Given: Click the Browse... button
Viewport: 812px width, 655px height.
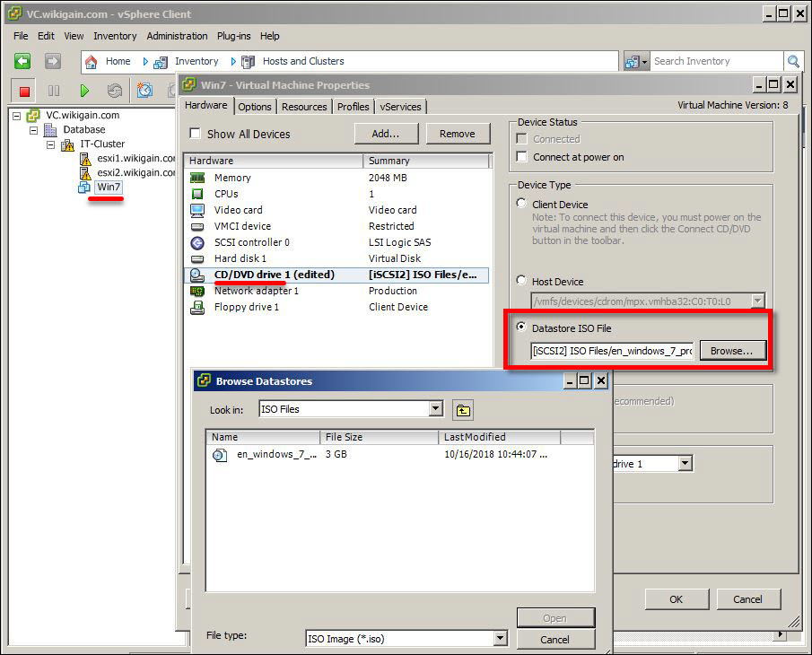Looking at the screenshot, I should (x=731, y=351).
